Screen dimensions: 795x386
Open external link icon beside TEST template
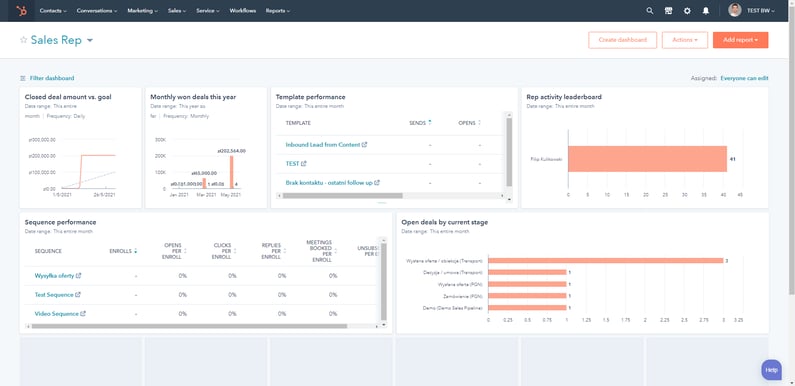coord(304,163)
